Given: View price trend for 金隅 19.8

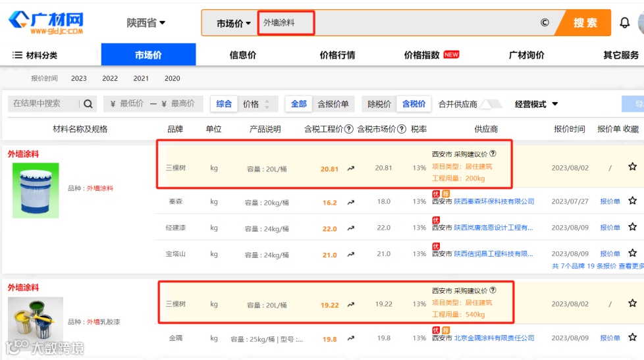Looking at the screenshot, I should click(x=351, y=339).
